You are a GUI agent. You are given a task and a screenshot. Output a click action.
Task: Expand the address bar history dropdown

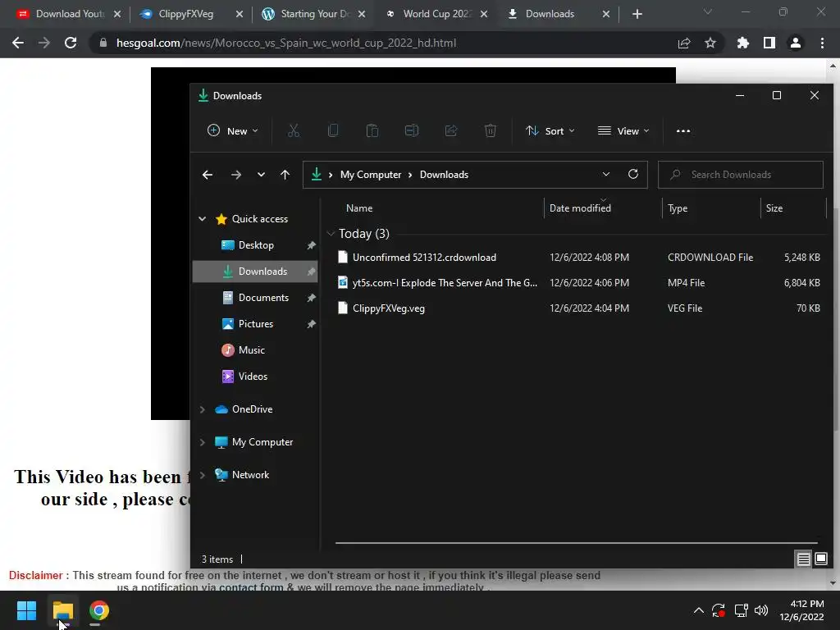click(x=606, y=174)
